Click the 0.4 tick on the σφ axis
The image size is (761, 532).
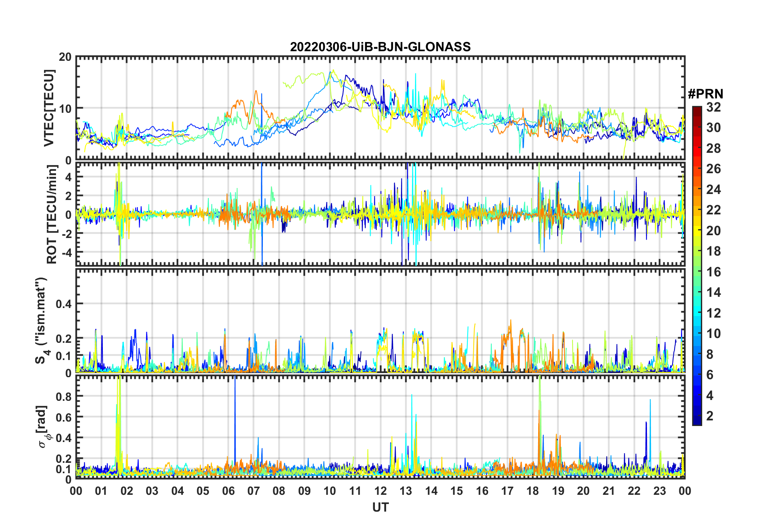64,438
